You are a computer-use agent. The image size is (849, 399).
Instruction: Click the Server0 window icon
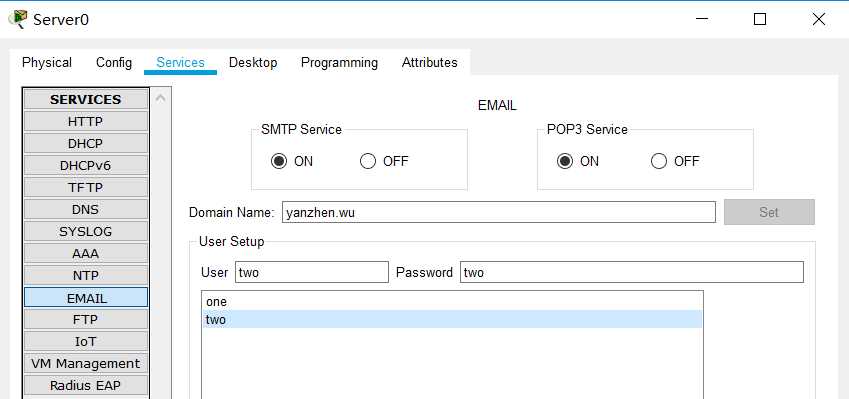pyautogui.click(x=17, y=19)
